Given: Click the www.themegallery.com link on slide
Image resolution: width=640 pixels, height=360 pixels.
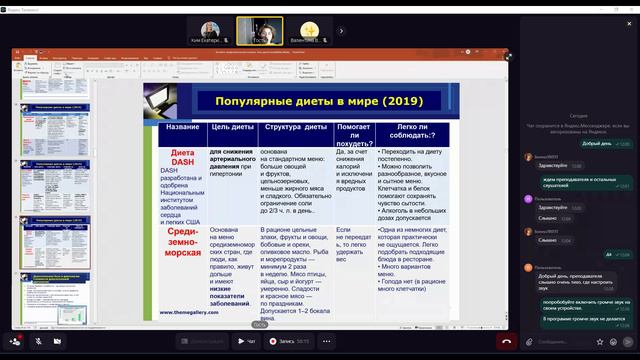Looking at the screenshot, I should pos(189,312).
